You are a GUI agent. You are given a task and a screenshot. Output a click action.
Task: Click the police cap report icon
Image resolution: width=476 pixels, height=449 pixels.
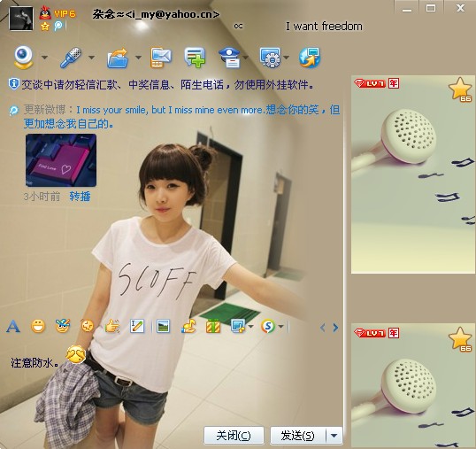click(230, 58)
